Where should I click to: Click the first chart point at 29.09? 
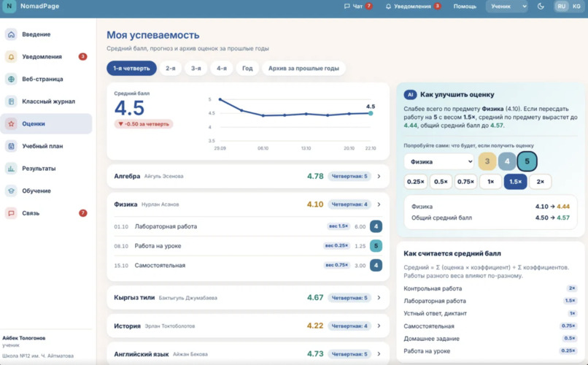pyautogui.click(x=220, y=99)
